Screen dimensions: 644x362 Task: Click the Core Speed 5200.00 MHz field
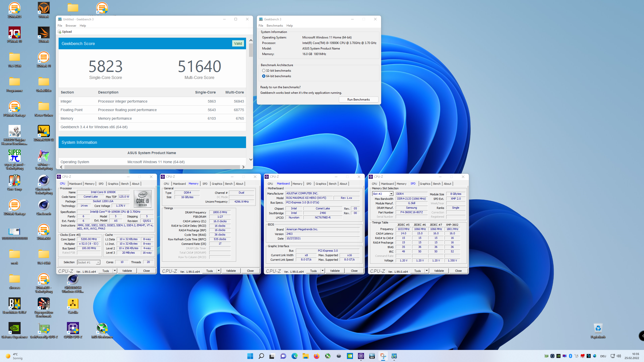click(x=89, y=239)
